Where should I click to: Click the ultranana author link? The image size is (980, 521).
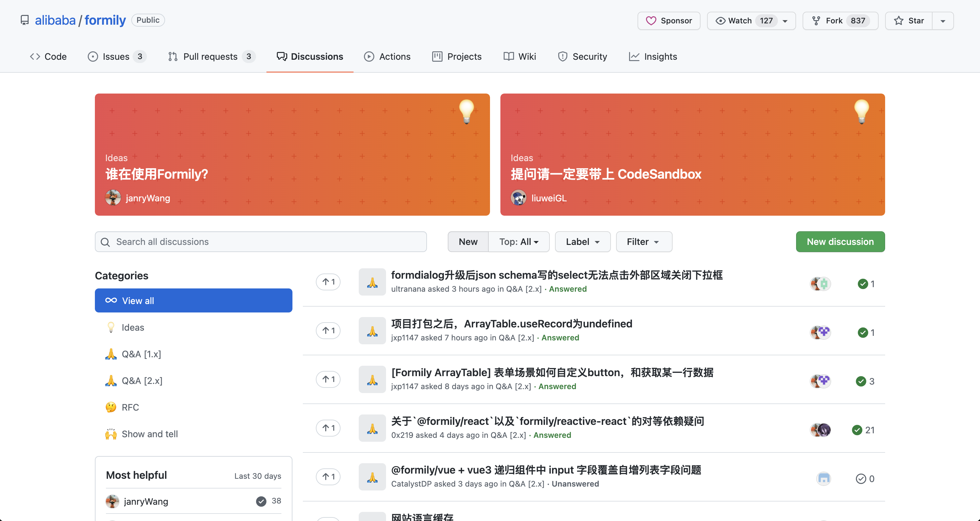click(408, 289)
